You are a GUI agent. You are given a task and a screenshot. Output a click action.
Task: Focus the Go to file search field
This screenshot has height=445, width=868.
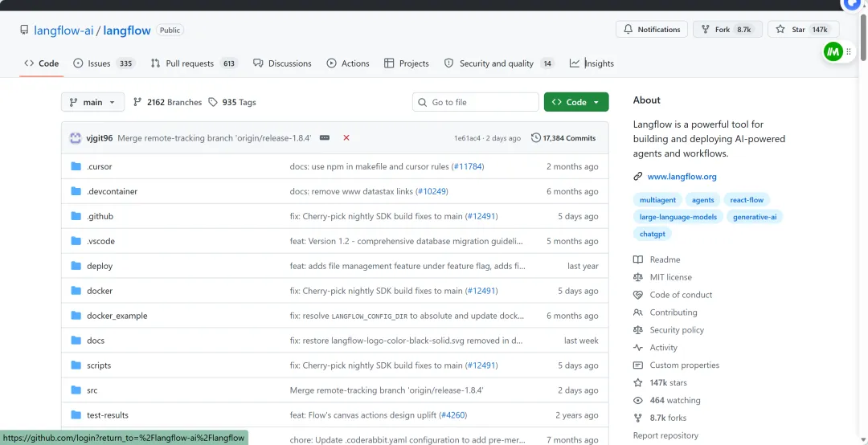click(476, 102)
